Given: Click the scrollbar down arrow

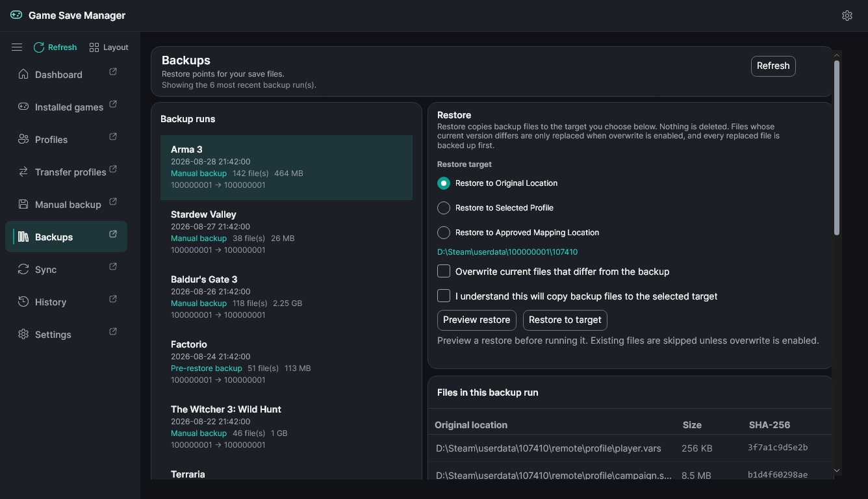Looking at the screenshot, I should click(x=837, y=470).
